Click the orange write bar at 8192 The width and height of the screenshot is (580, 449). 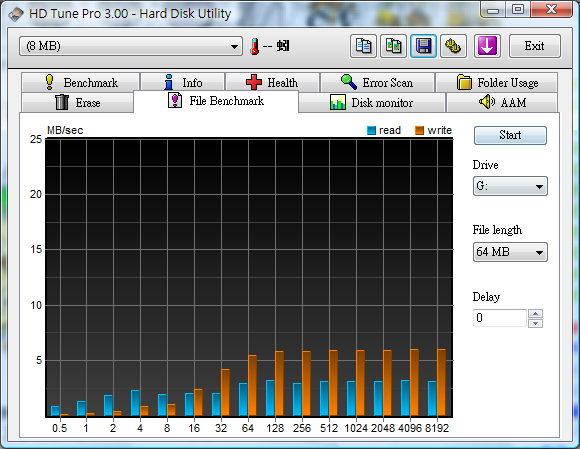coord(442,383)
